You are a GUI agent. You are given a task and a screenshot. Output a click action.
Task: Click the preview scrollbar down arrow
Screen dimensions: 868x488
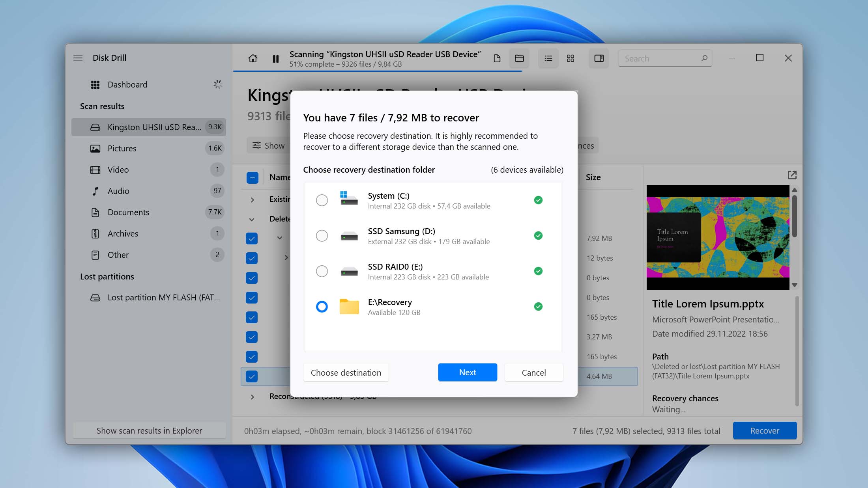pos(795,285)
